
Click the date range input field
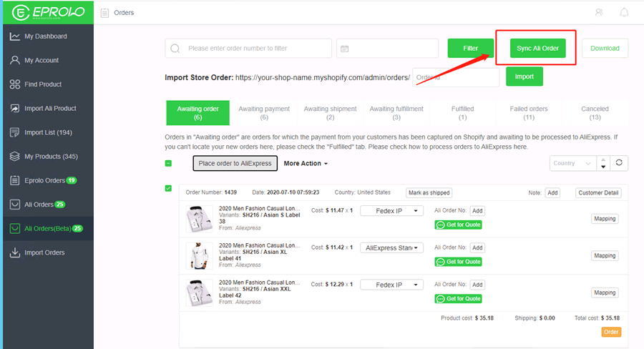click(x=387, y=49)
